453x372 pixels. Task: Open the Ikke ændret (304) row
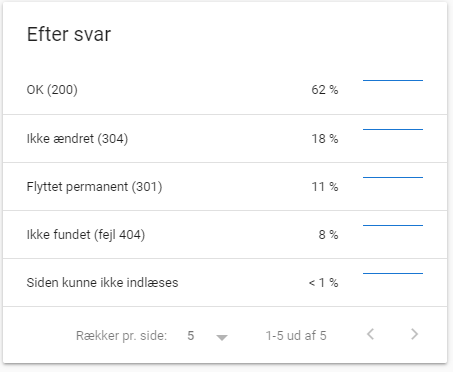click(x=225, y=139)
